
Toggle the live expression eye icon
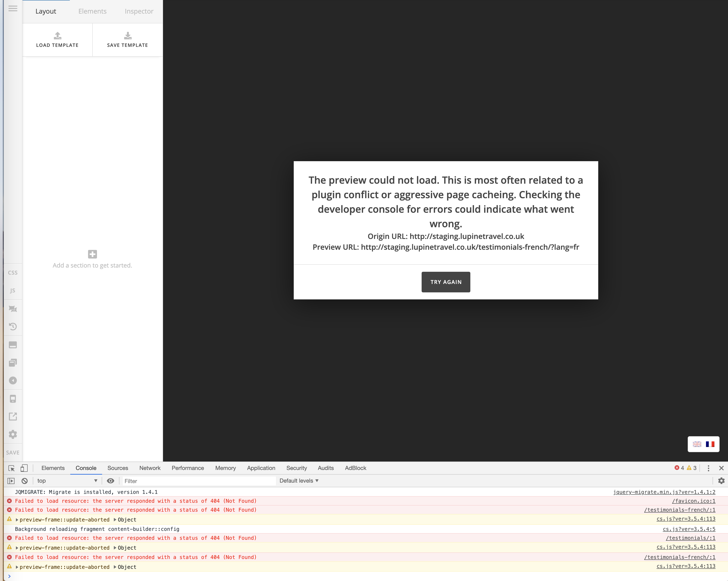110,481
